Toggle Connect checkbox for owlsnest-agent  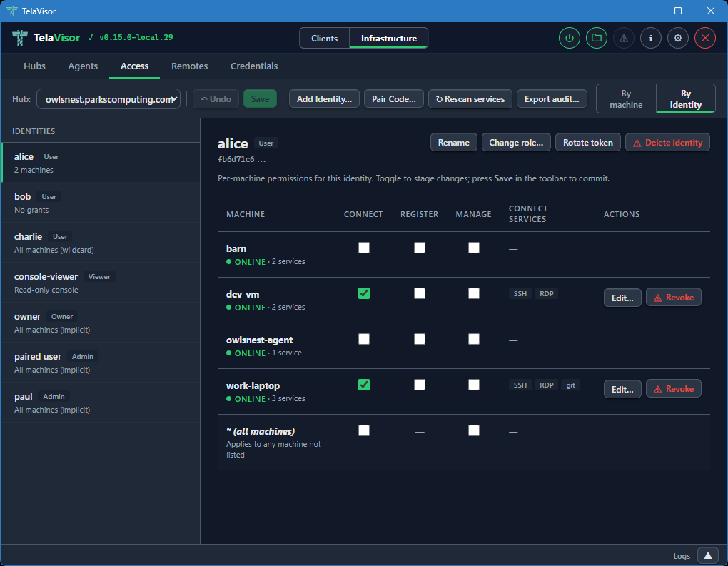coord(364,339)
